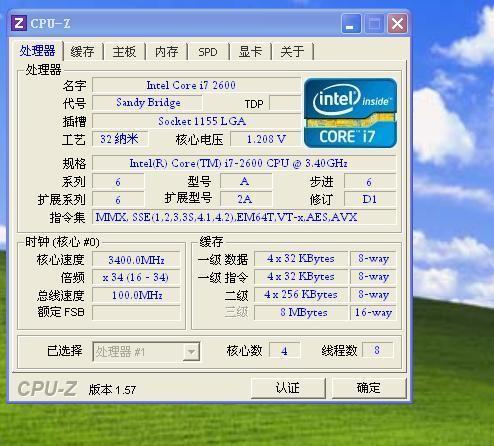Click the Socket 1155 LGA value
494x446 pixels.
pyautogui.click(x=196, y=121)
